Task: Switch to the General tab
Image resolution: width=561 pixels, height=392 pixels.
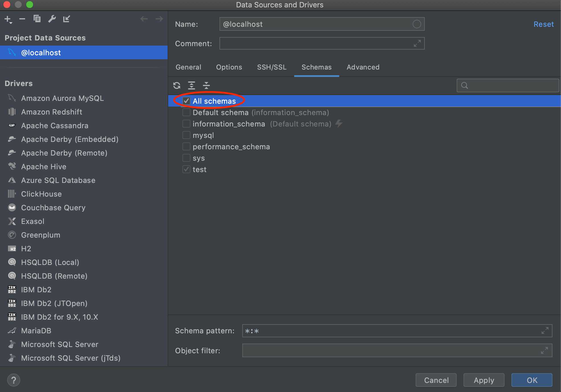Action: 188,67
